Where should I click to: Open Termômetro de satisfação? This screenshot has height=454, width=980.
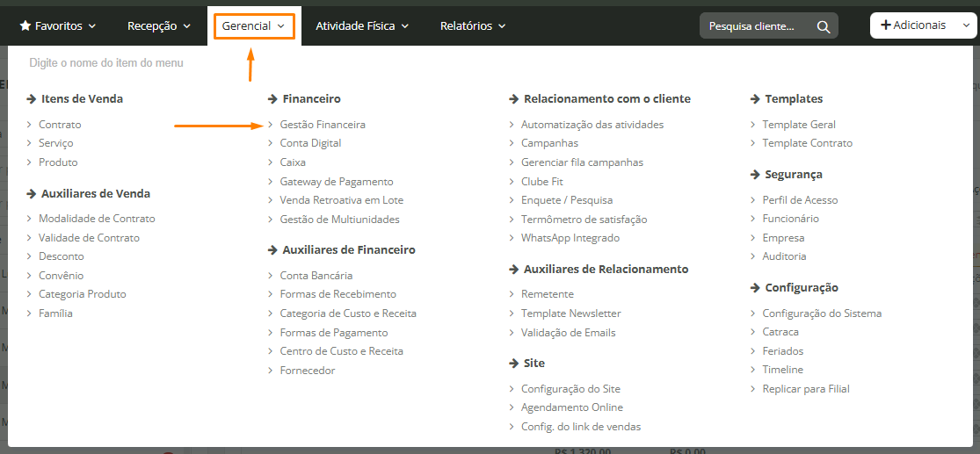coord(584,220)
